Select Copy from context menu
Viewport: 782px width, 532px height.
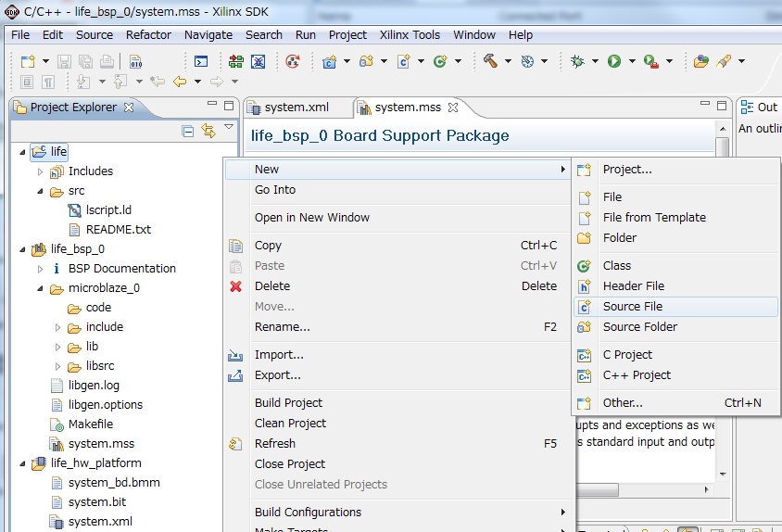click(x=398, y=246)
